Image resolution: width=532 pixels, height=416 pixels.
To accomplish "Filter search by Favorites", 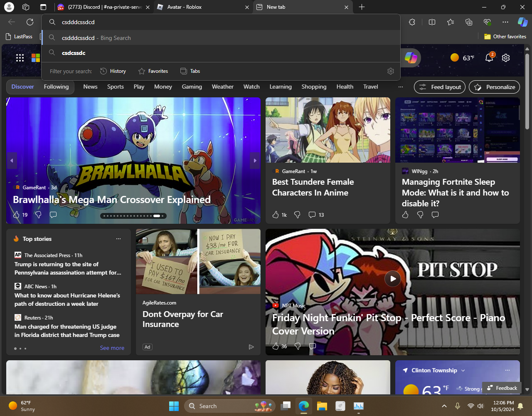I will pyautogui.click(x=153, y=71).
